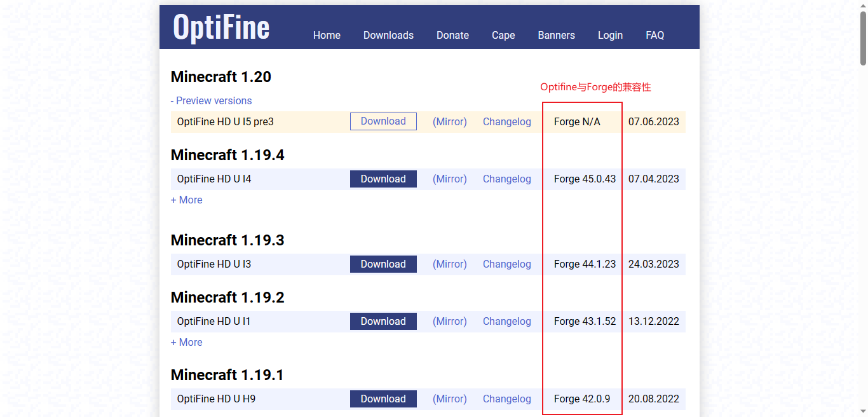This screenshot has width=868, height=417.
Task: Open the Mirror link for OptiFine HD U I3
Action: tap(449, 264)
